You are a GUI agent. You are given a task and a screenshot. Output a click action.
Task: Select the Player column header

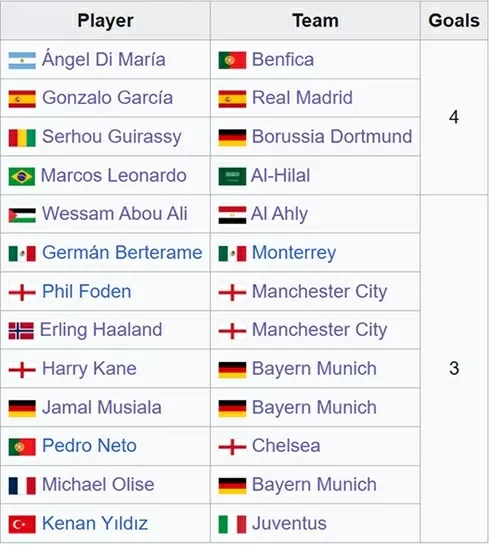tap(105, 21)
